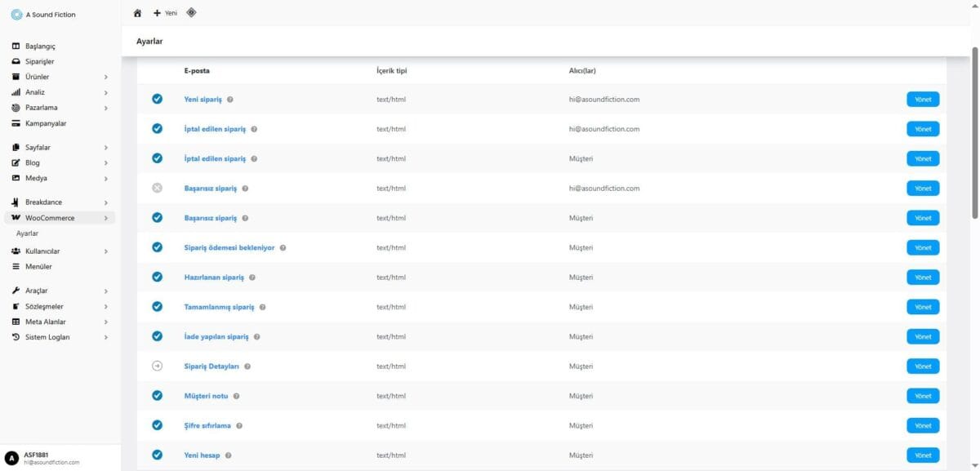Click help icon next to Yeni sipariş

click(230, 100)
